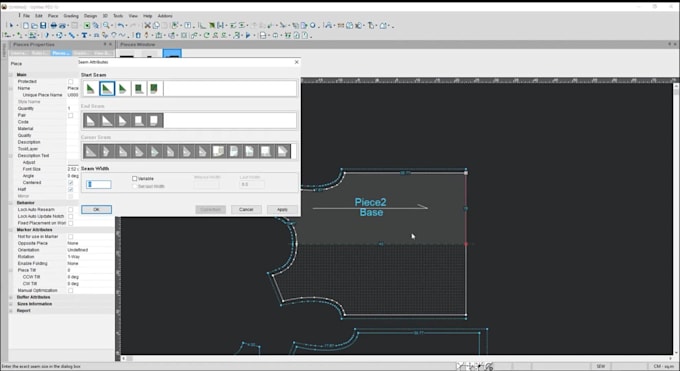Check the Variable seam width checkbox
Screen dimensions: 680x371
(x=134, y=178)
